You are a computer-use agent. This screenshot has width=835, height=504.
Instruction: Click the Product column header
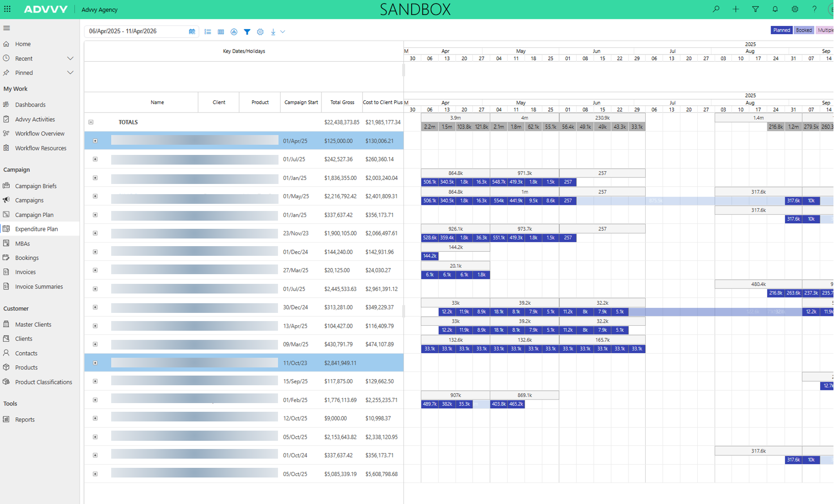point(260,102)
